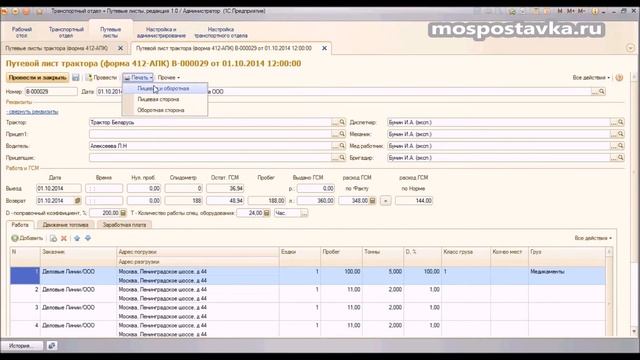Click magnifier icon in Прицепщик field
Image resolution: width=640 pixels, height=360 pixels.
(x=342, y=158)
